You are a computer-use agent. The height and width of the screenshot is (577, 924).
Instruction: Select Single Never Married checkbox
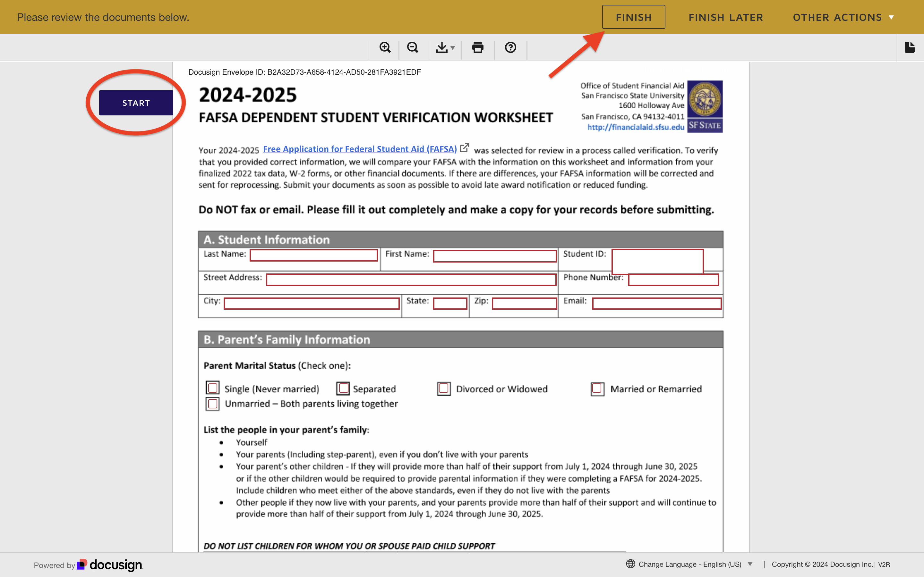click(x=212, y=388)
